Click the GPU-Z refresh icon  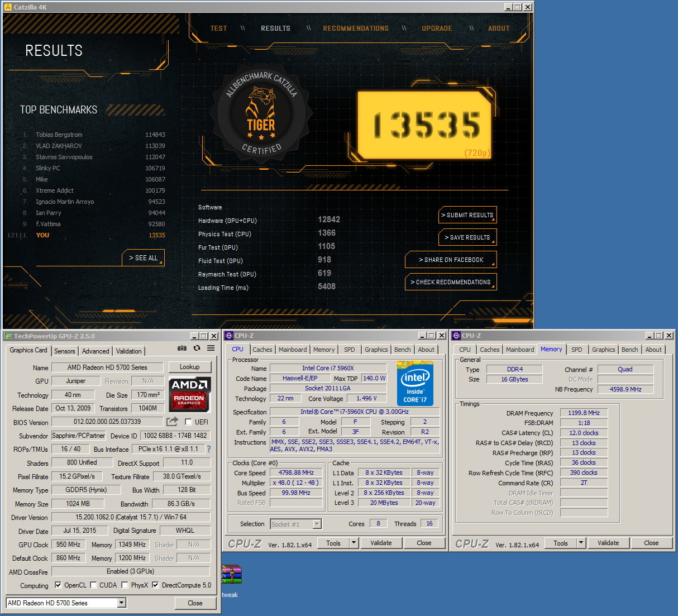197,348
